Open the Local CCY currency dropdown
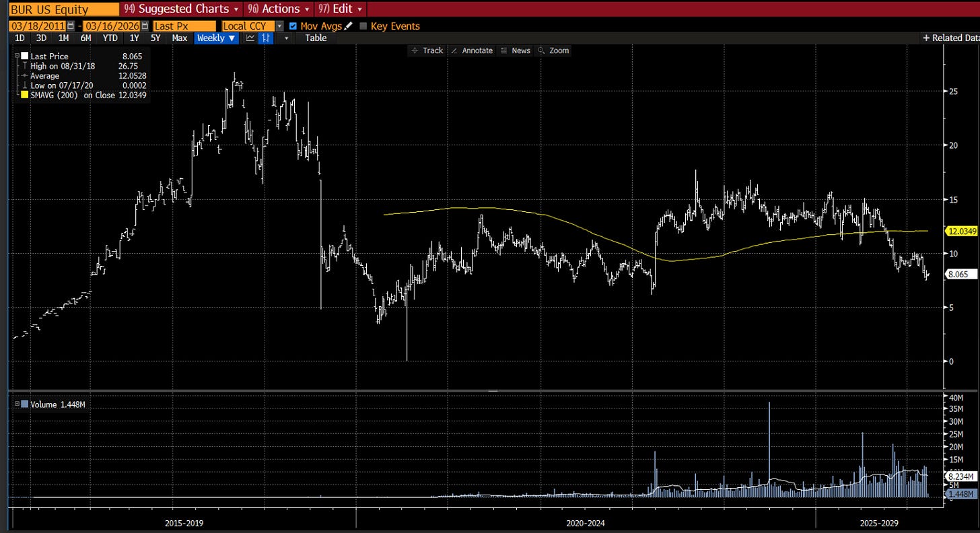 (x=253, y=26)
